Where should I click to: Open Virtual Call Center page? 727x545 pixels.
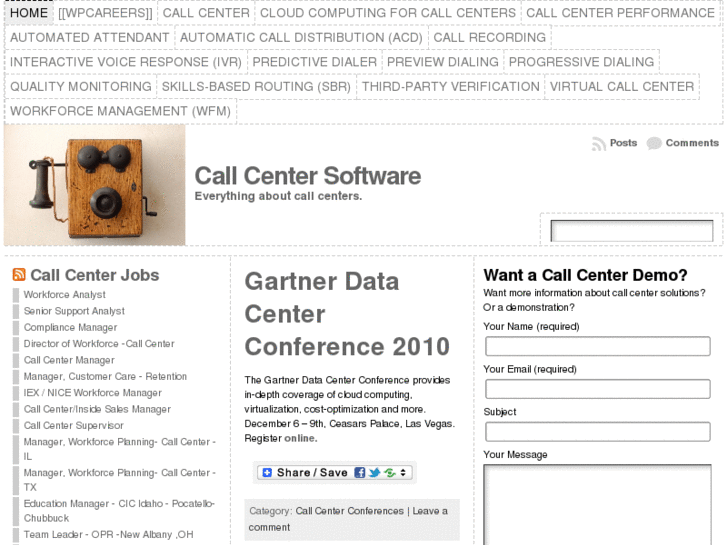[622, 87]
